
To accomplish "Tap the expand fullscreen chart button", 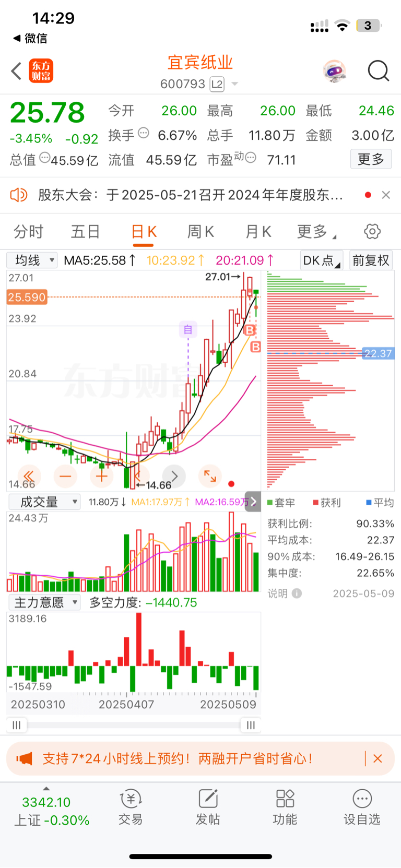I will tap(210, 476).
